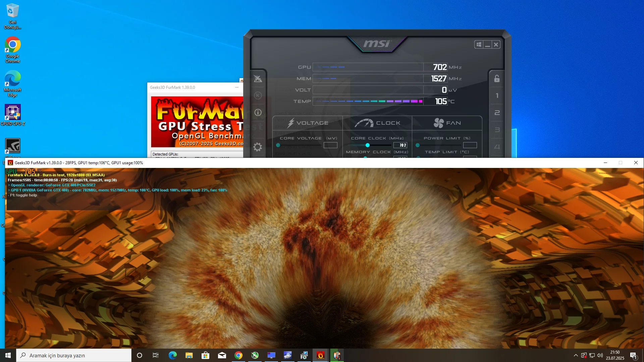Click FurMark icon in the taskbar
644x362 pixels.
(x=320, y=355)
